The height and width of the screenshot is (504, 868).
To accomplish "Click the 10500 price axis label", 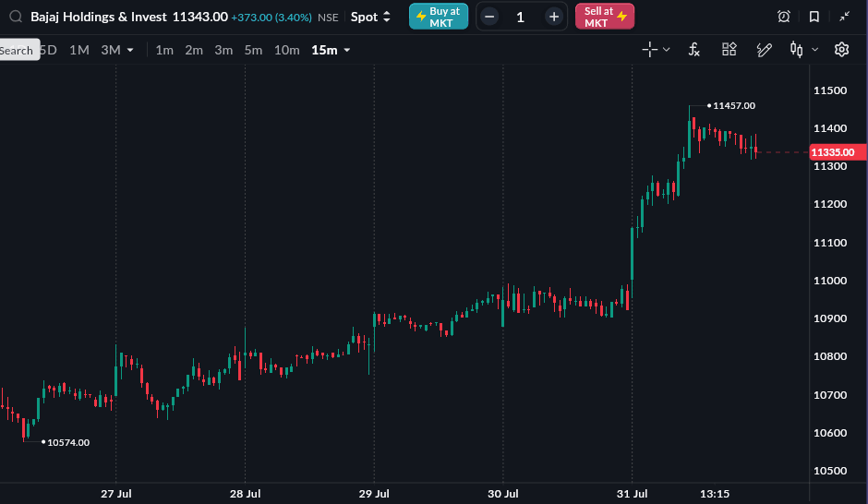I will tap(830, 471).
